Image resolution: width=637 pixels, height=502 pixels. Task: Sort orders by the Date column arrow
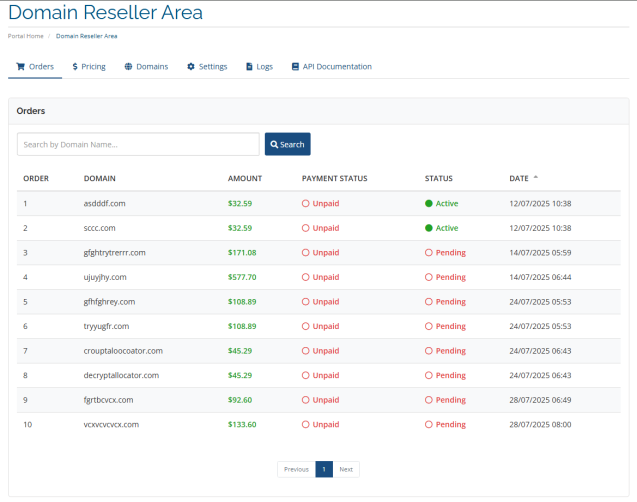pyautogui.click(x=535, y=178)
